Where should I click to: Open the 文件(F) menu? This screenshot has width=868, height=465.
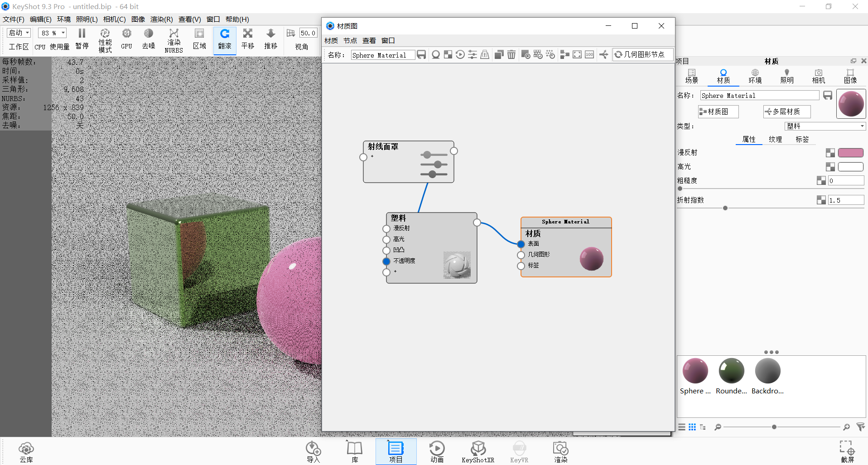coord(14,19)
